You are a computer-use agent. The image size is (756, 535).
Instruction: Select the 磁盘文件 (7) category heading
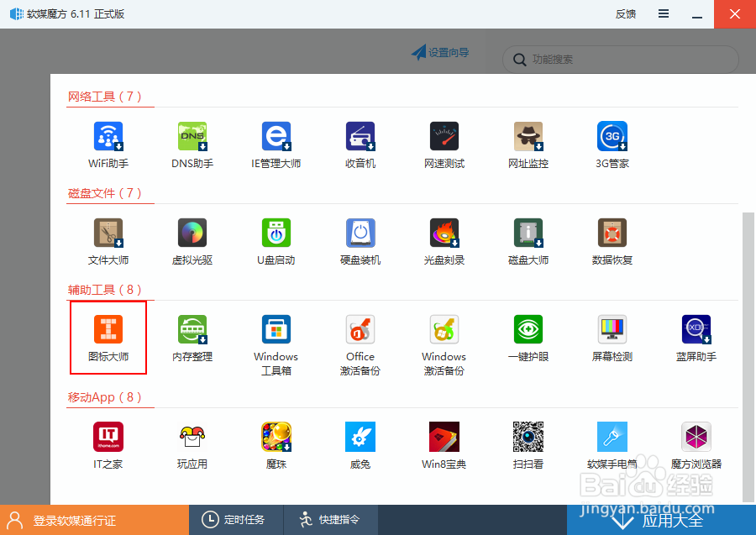[x=105, y=193]
